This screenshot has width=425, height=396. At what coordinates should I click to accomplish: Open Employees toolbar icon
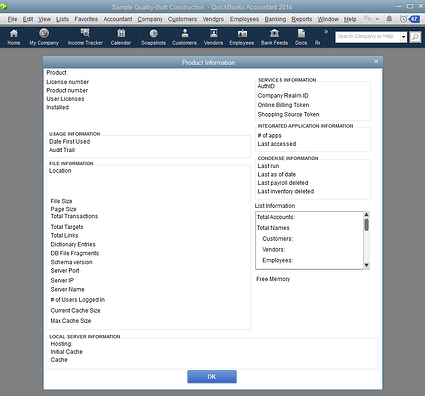click(x=242, y=37)
